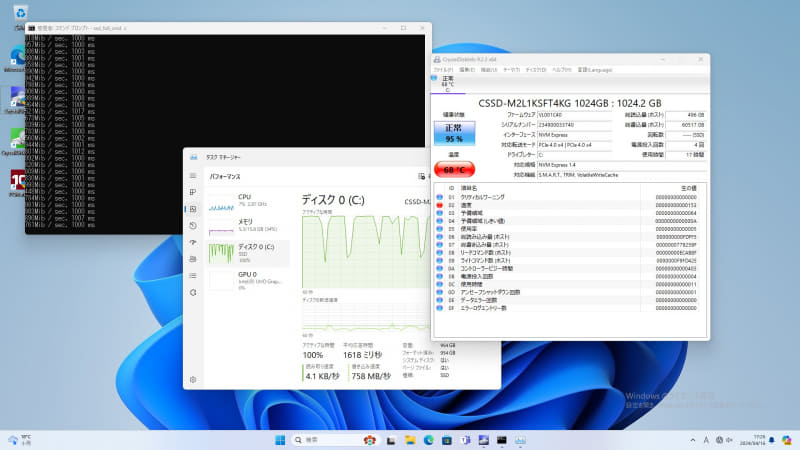Click disk title CSSD-M2L1KSFT4KG 1024GB
This screenshot has width=800, height=450.
(x=569, y=103)
